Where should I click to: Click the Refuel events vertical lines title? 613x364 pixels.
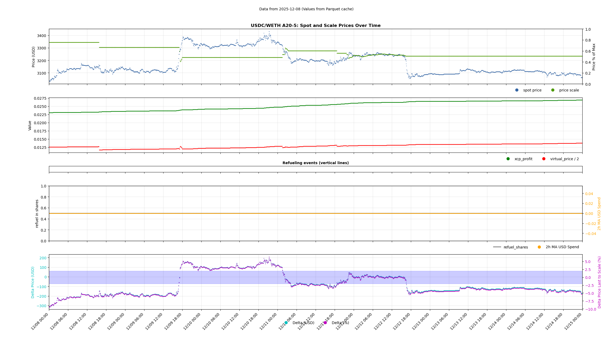pyautogui.click(x=315, y=163)
